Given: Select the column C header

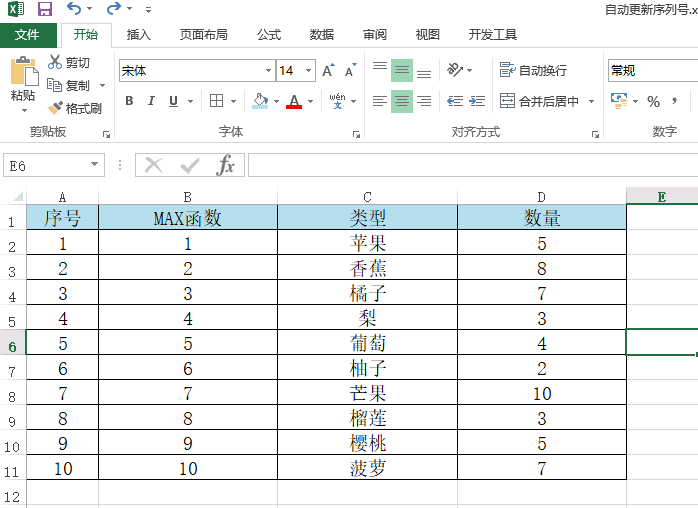Looking at the screenshot, I should 367,196.
